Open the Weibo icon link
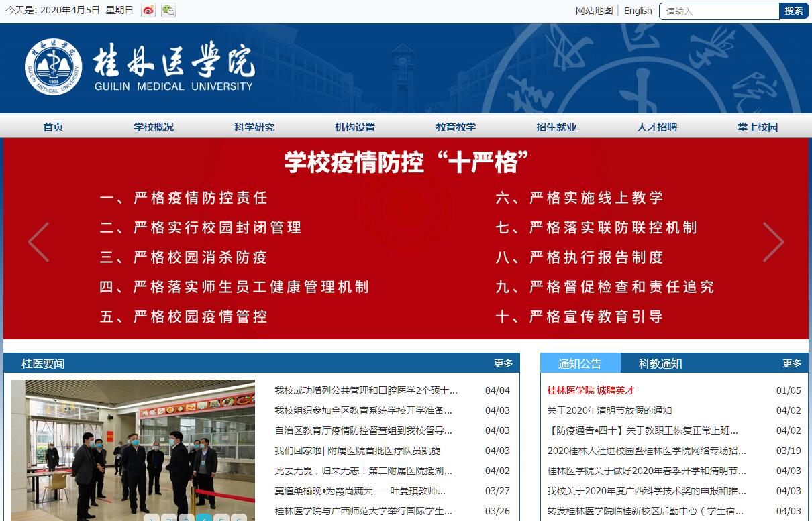 coord(148,11)
